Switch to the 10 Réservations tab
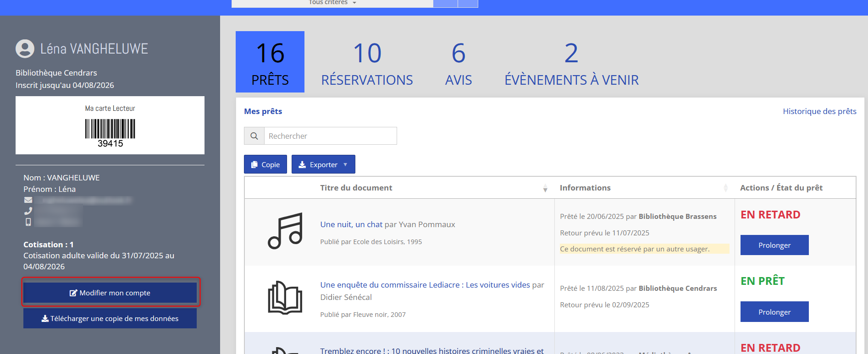 367,62
